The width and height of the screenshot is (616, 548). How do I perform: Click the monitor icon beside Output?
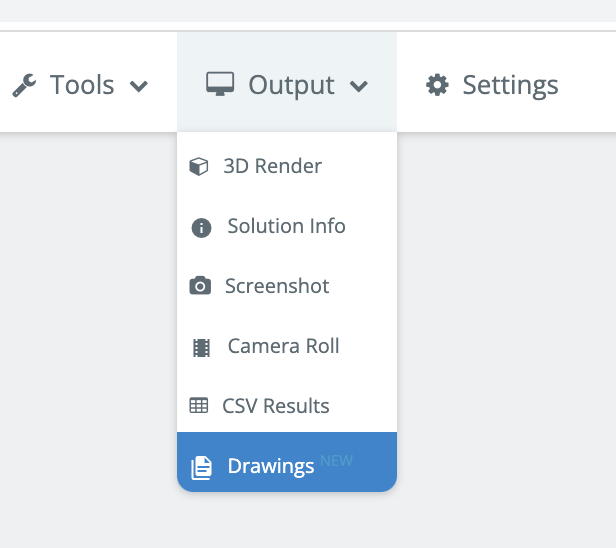[x=220, y=84]
